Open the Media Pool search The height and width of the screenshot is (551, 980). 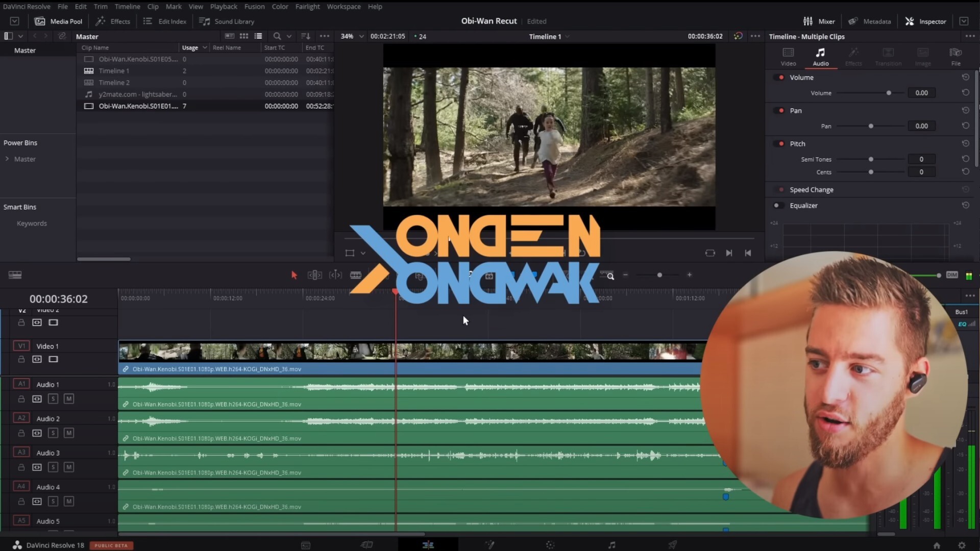click(277, 36)
